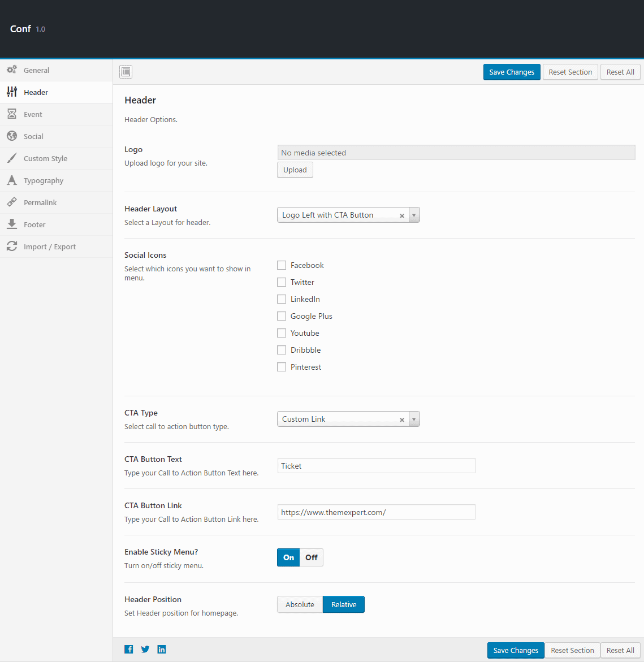Open the Facebook icon link in the footer
The height and width of the screenshot is (662, 644).
(x=129, y=649)
